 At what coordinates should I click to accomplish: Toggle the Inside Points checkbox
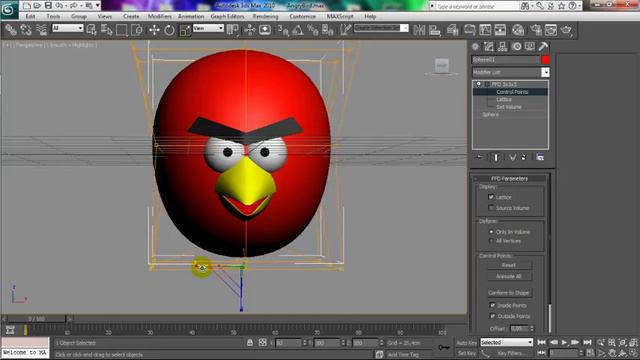(492, 305)
